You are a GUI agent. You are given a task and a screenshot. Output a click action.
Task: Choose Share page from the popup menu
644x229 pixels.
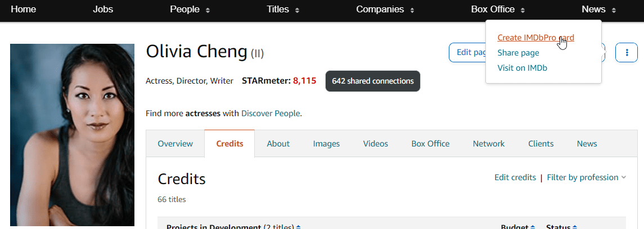click(x=518, y=53)
